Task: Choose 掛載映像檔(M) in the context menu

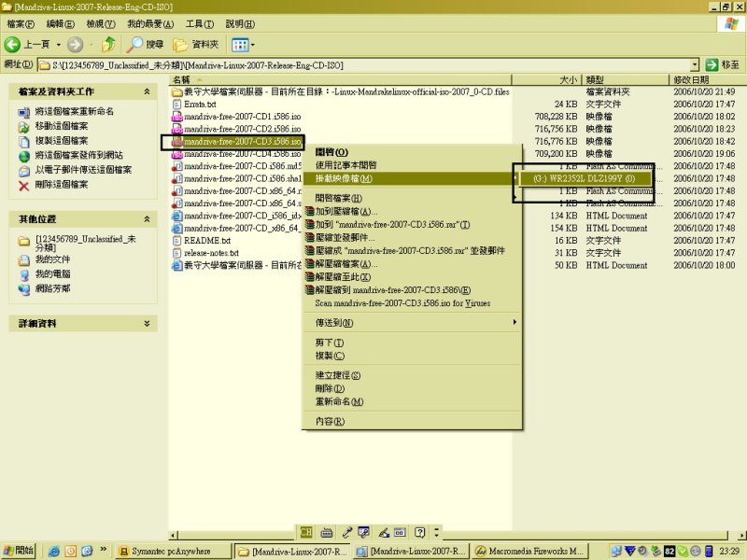Action: [x=413, y=178]
